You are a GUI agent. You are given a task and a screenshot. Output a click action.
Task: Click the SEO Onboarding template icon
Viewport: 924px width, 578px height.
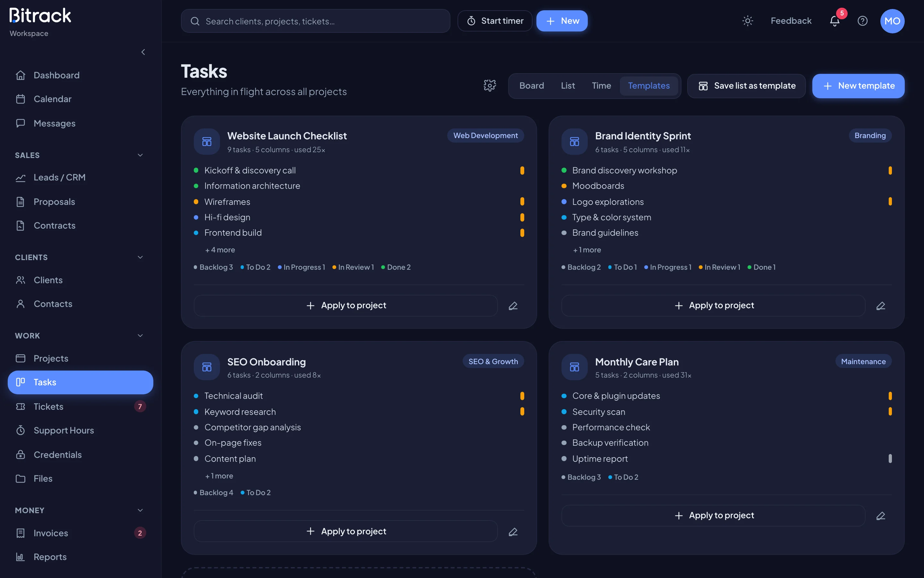tap(207, 367)
